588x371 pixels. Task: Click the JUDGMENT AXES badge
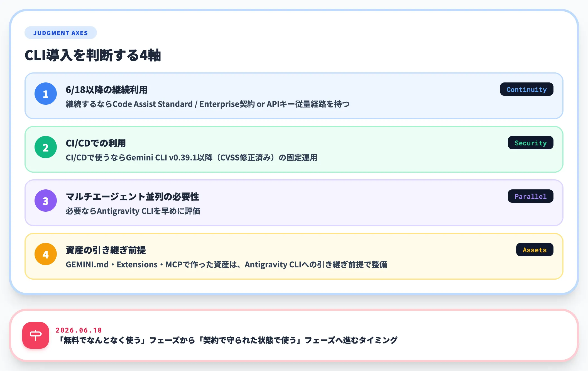coord(61,33)
